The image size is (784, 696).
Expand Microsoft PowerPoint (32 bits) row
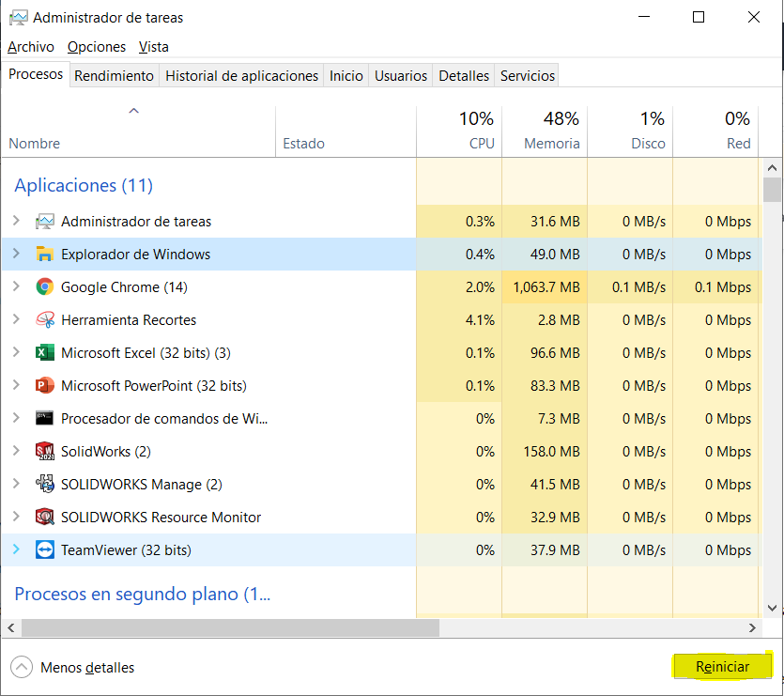coord(16,385)
